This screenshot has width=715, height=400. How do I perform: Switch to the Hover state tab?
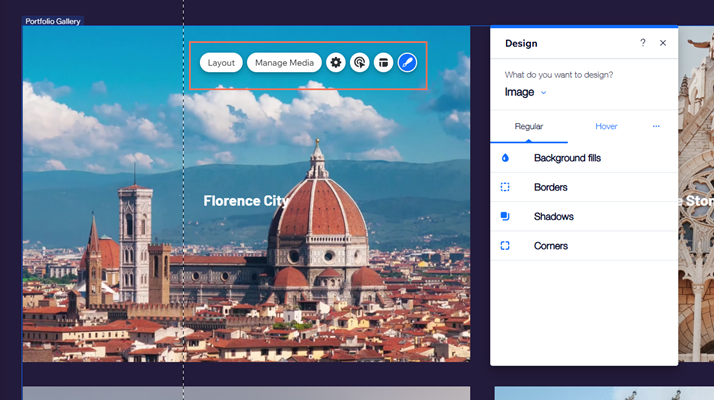tap(606, 127)
